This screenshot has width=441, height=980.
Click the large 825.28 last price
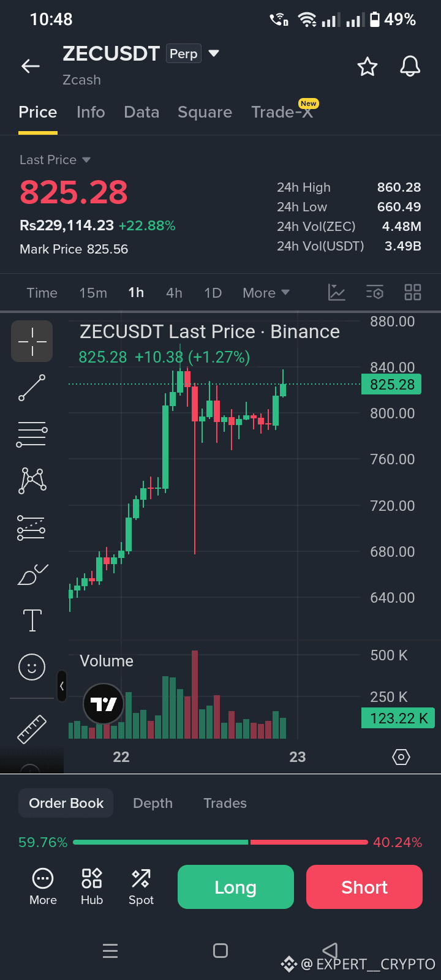(x=73, y=192)
